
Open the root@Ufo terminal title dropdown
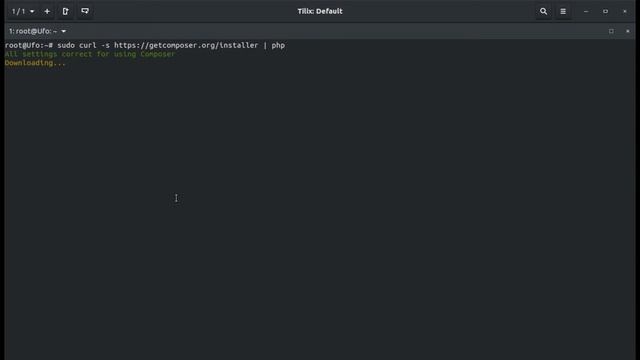click(38, 31)
